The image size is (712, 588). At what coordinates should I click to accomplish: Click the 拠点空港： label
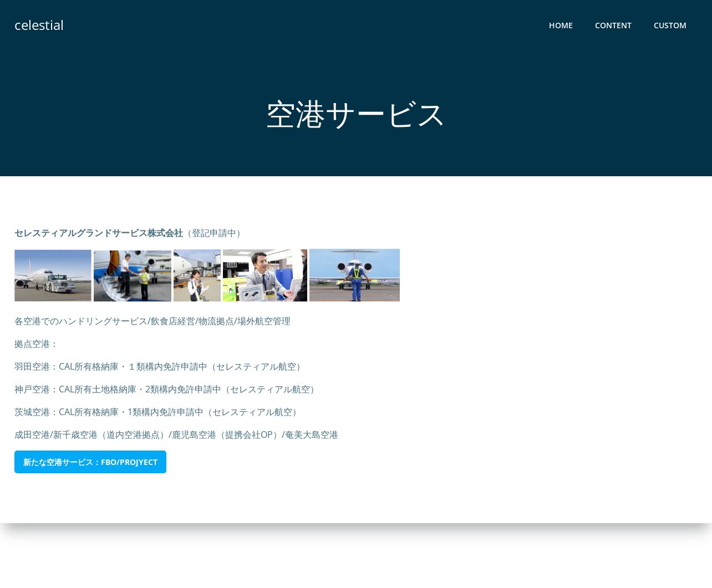pos(37,344)
